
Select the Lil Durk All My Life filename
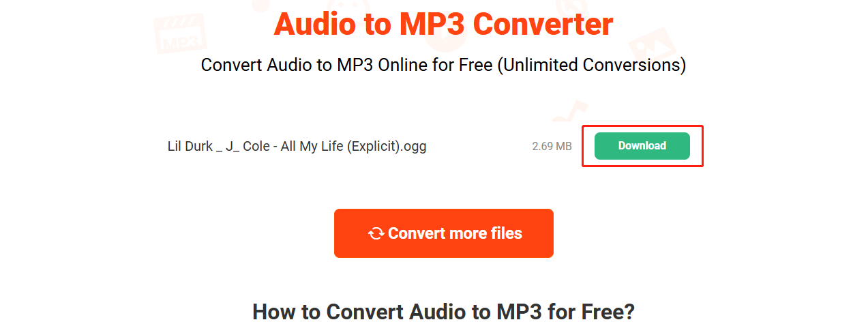[297, 146]
